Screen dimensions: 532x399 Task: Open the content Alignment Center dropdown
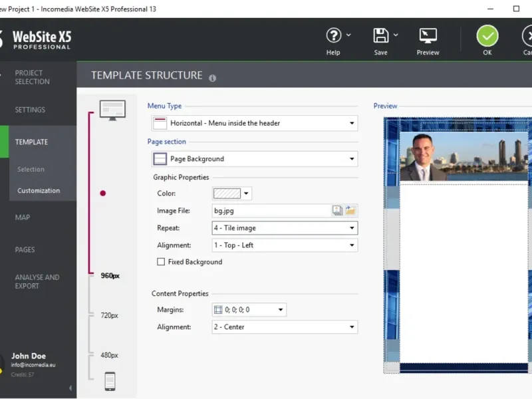[285, 327]
